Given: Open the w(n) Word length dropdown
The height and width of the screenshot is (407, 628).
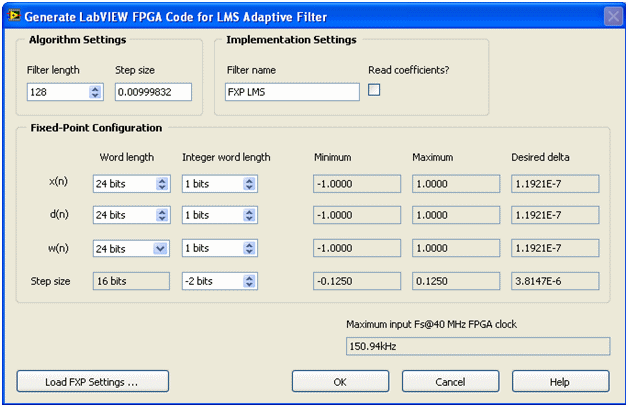Looking at the screenshot, I should pos(161,249).
